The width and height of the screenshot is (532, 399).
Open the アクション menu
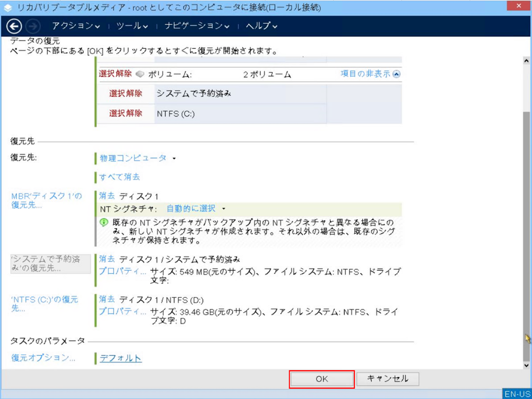coord(76,26)
